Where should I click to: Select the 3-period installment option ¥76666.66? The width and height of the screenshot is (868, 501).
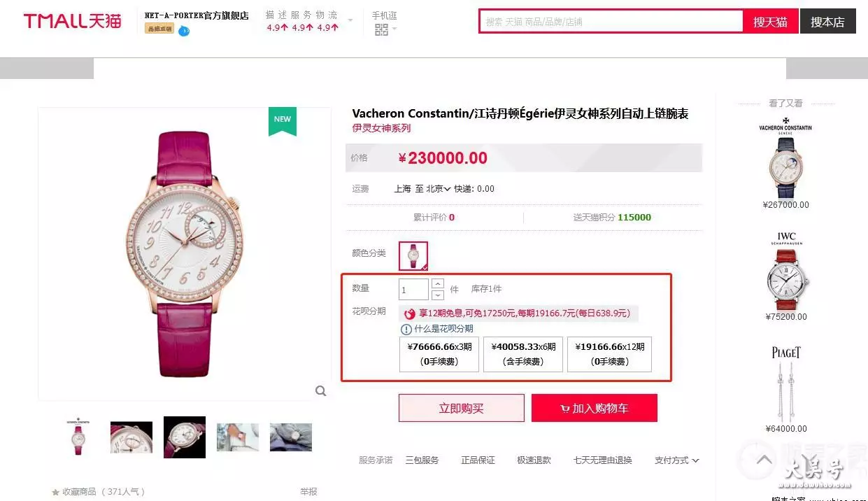pyautogui.click(x=439, y=354)
